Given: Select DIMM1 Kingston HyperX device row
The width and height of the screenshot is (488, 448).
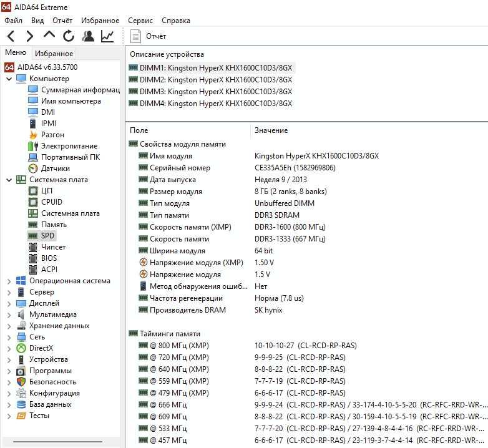Looking at the screenshot, I should [x=211, y=68].
